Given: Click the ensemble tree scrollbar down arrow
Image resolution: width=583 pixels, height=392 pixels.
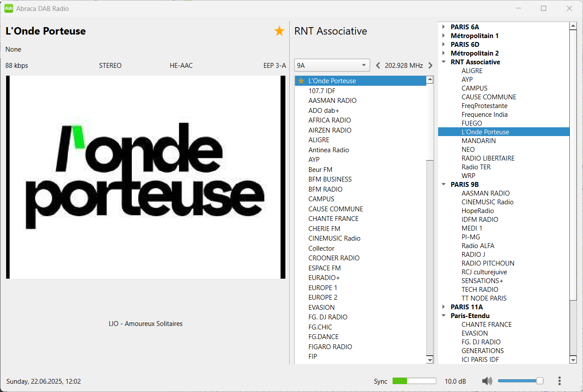Looking at the screenshot, I should pos(573,360).
